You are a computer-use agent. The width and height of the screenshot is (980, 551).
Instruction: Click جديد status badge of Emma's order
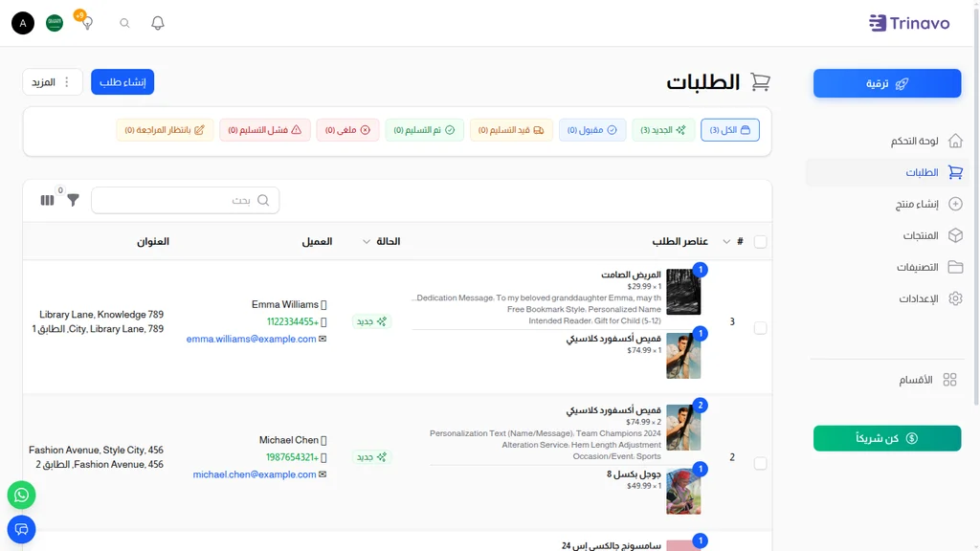click(x=372, y=321)
